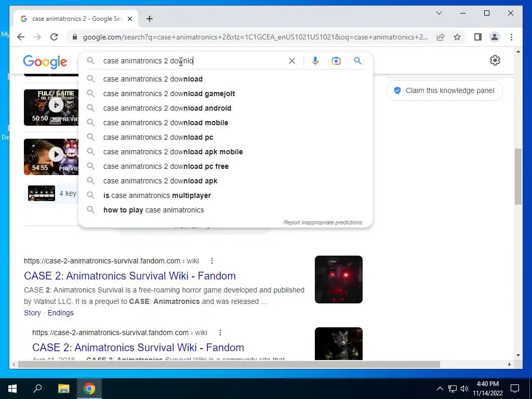Open volume control tray icon
Viewport: 532px width, 399px height.
click(x=464, y=389)
